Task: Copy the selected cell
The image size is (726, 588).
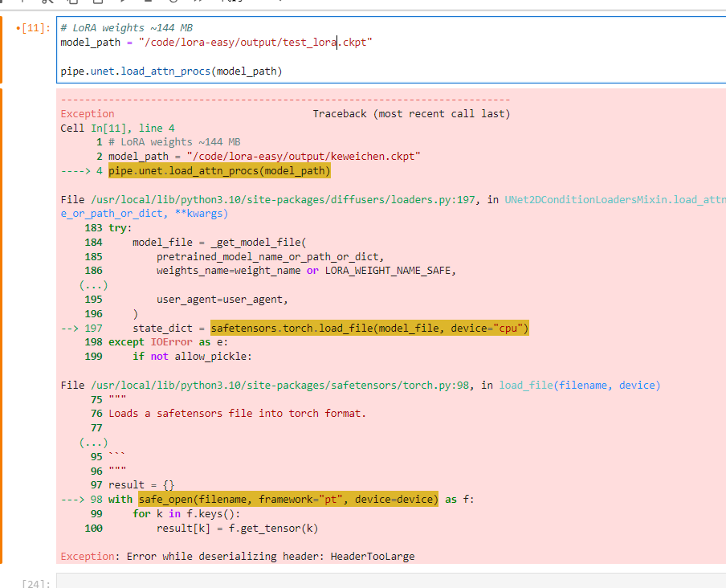Action: click(x=75, y=3)
